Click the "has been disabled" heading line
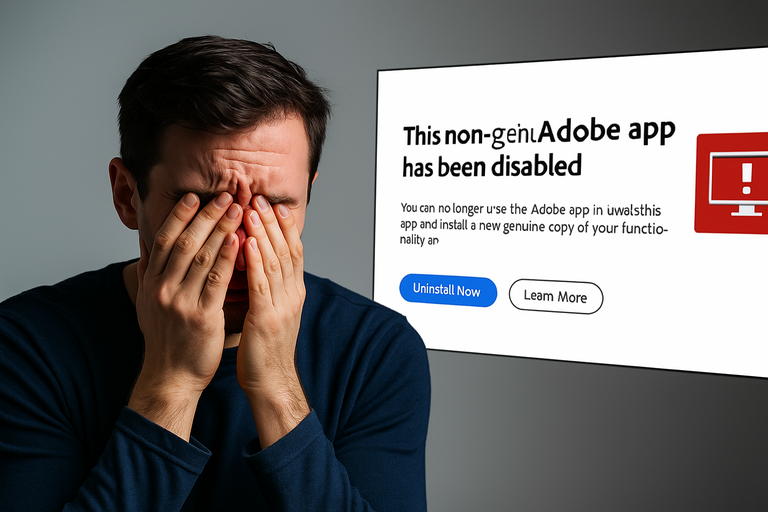The width and height of the screenshot is (768, 512). point(492,166)
